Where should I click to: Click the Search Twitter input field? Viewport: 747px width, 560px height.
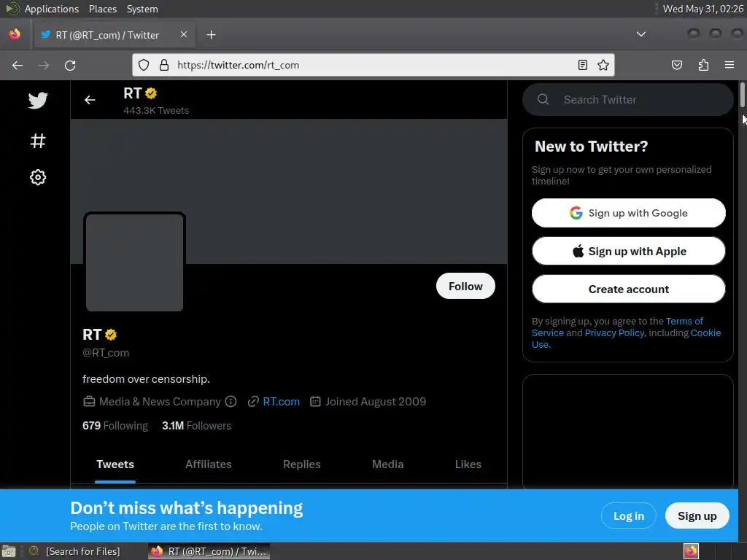(x=628, y=99)
